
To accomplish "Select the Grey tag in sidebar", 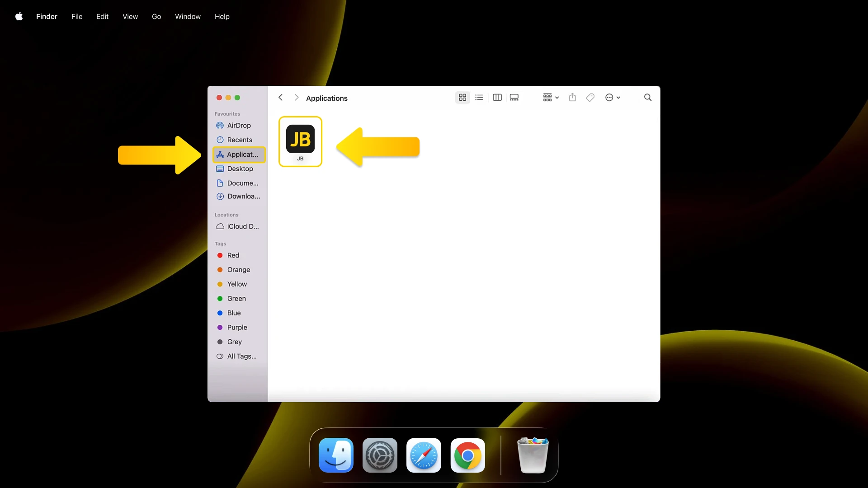I will [234, 342].
